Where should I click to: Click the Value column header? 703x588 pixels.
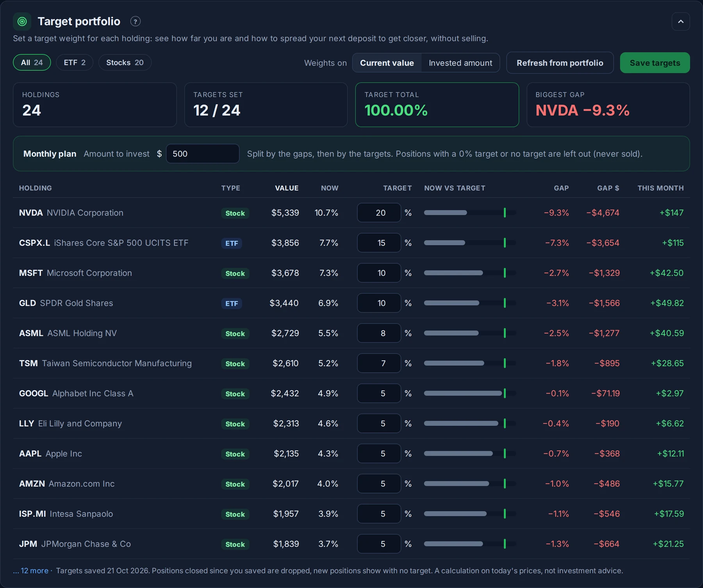point(287,188)
